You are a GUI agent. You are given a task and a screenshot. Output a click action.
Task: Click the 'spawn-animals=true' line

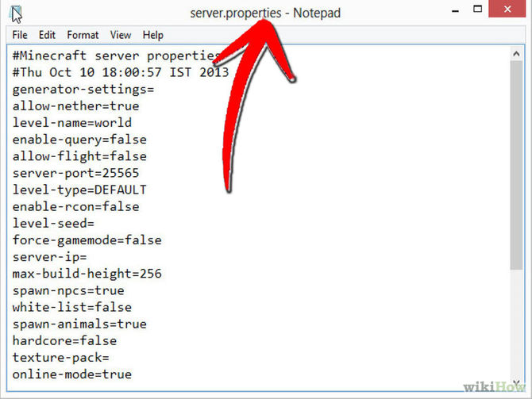pyautogui.click(x=79, y=324)
